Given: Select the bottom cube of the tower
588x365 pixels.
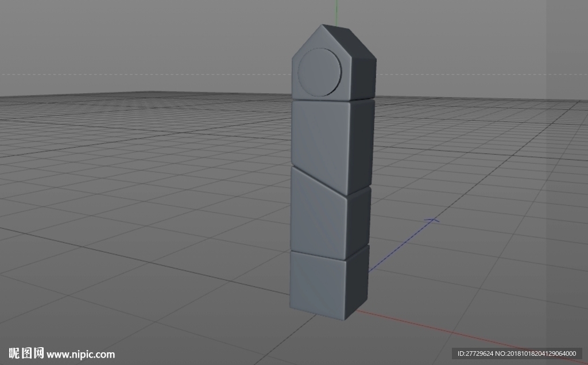Looking at the screenshot, I should 328,283.
